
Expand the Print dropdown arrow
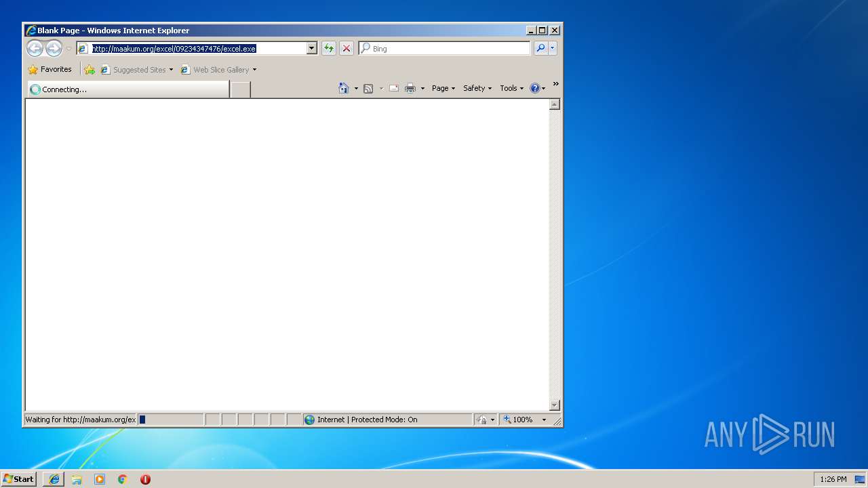click(422, 88)
